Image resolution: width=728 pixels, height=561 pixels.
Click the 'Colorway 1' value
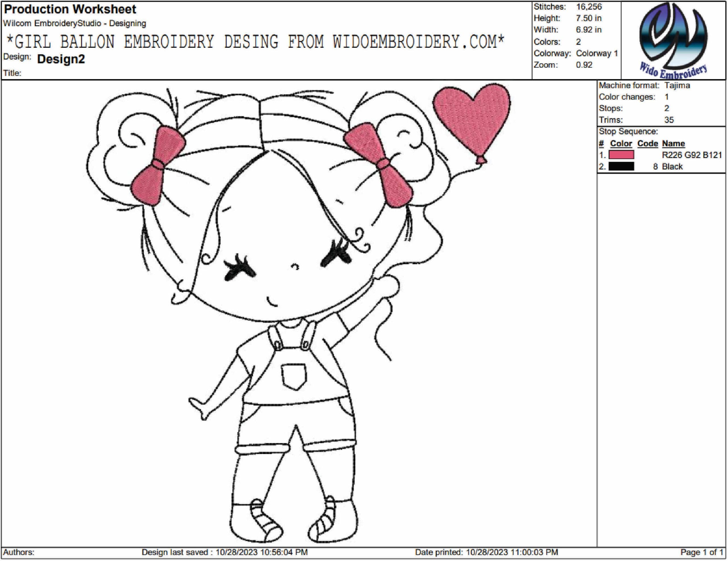coord(597,53)
